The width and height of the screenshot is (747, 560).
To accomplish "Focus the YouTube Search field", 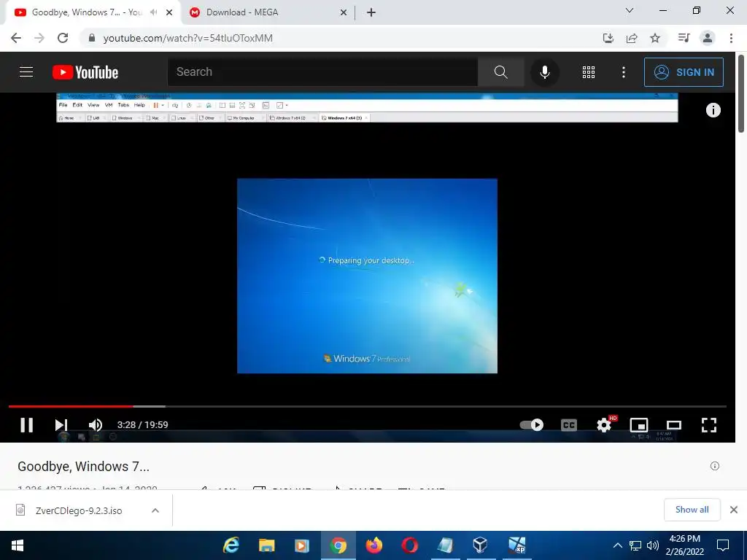I will pos(322,72).
